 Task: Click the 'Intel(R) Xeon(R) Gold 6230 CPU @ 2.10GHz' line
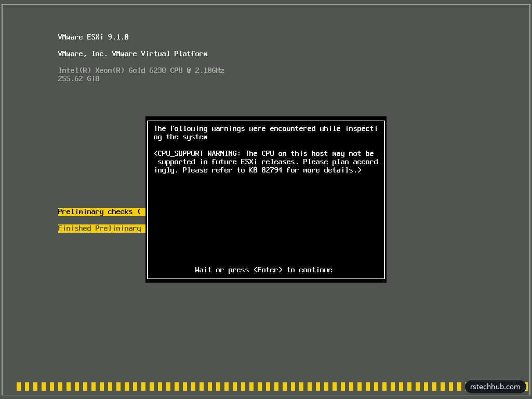pyautogui.click(x=141, y=70)
